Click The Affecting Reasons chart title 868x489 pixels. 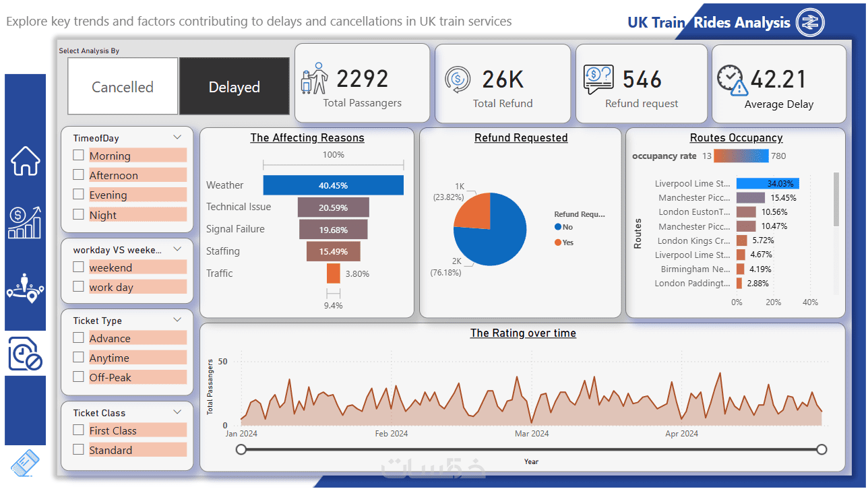point(307,137)
